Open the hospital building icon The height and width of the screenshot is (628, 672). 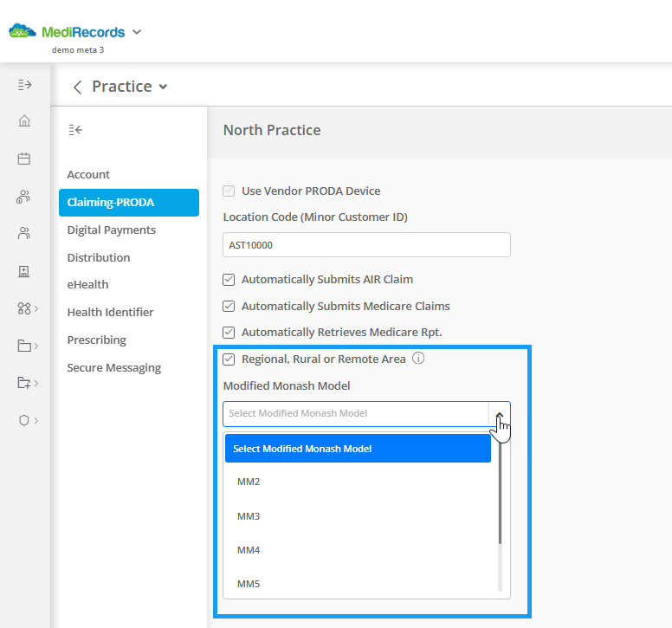[24, 271]
